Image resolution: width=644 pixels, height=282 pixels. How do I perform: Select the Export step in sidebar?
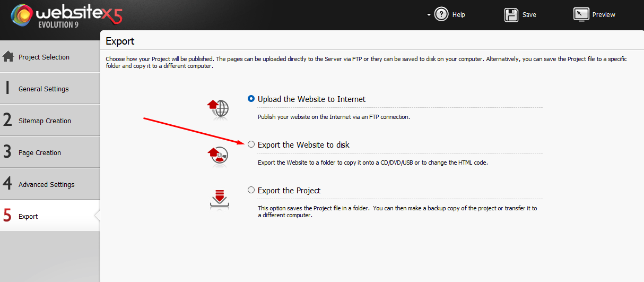click(x=28, y=216)
